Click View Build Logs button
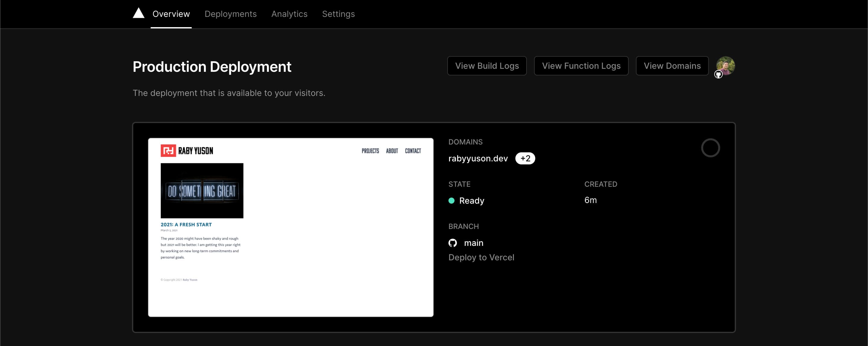 click(486, 66)
